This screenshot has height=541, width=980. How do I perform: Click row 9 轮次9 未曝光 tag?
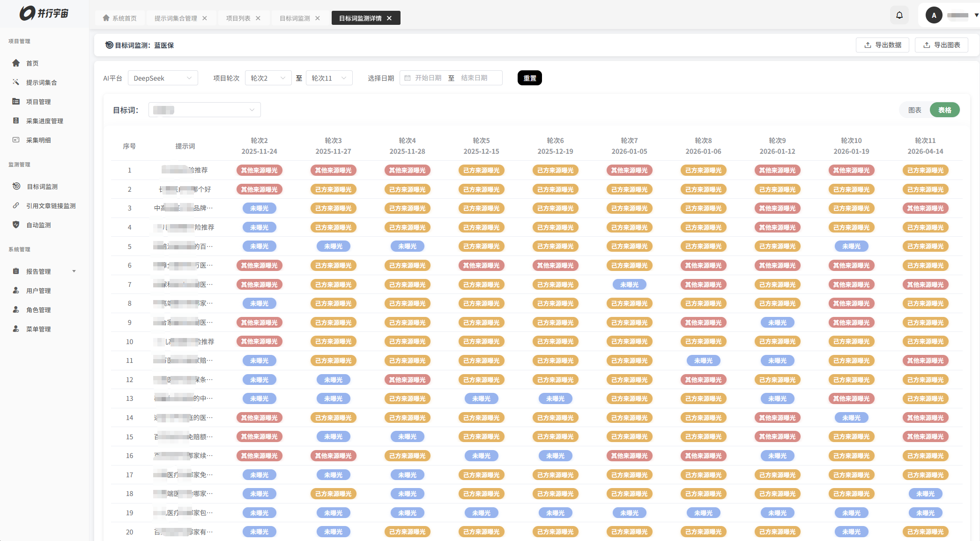(x=778, y=323)
